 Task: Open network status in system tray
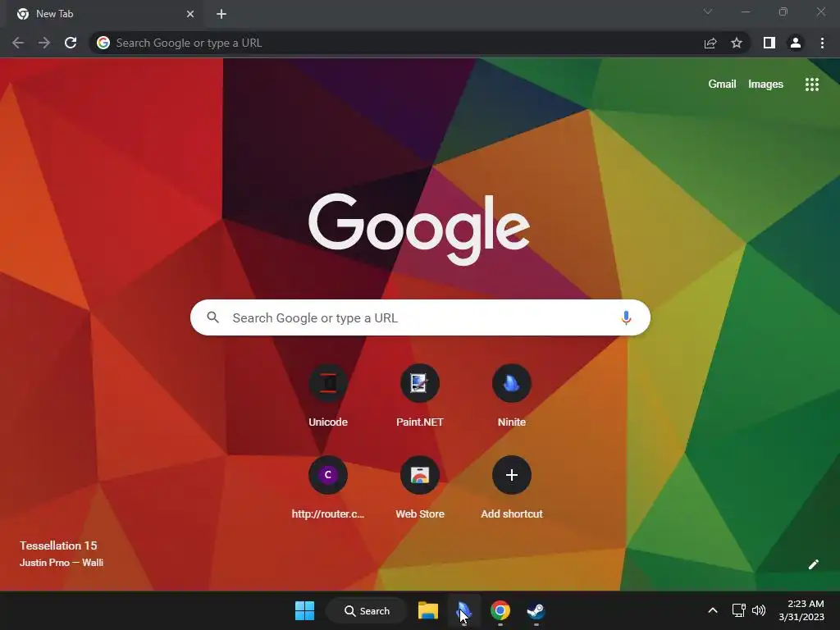click(x=739, y=610)
